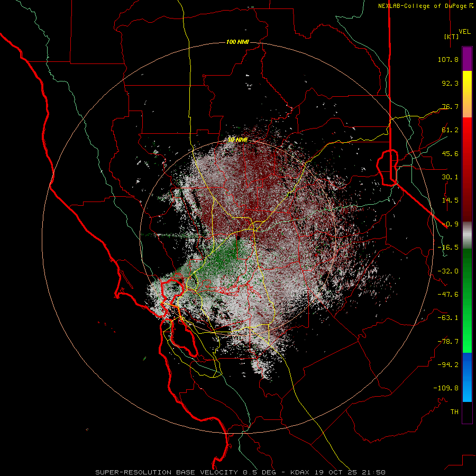This screenshot has width=476, height=476.
Task: Click the [KT] units label
Action: click(451, 36)
